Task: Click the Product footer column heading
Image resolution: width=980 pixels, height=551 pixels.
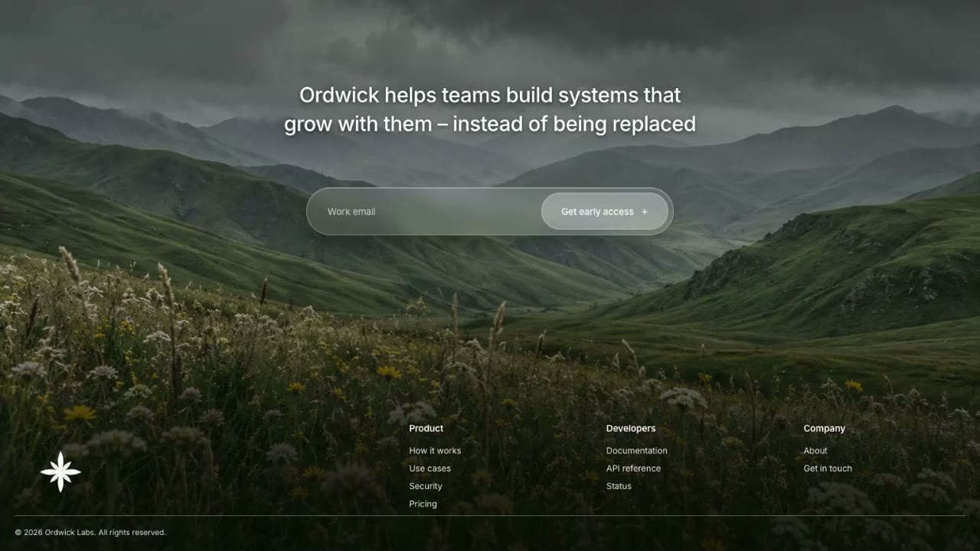Action: (x=426, y=429)
